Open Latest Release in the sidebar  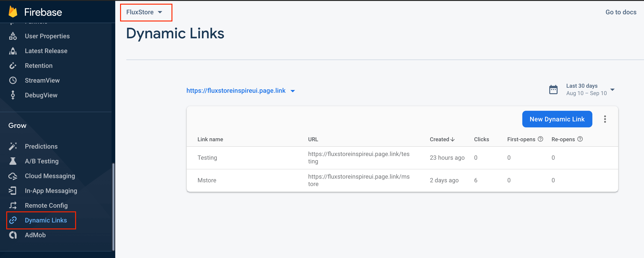[x=46, y=51]
